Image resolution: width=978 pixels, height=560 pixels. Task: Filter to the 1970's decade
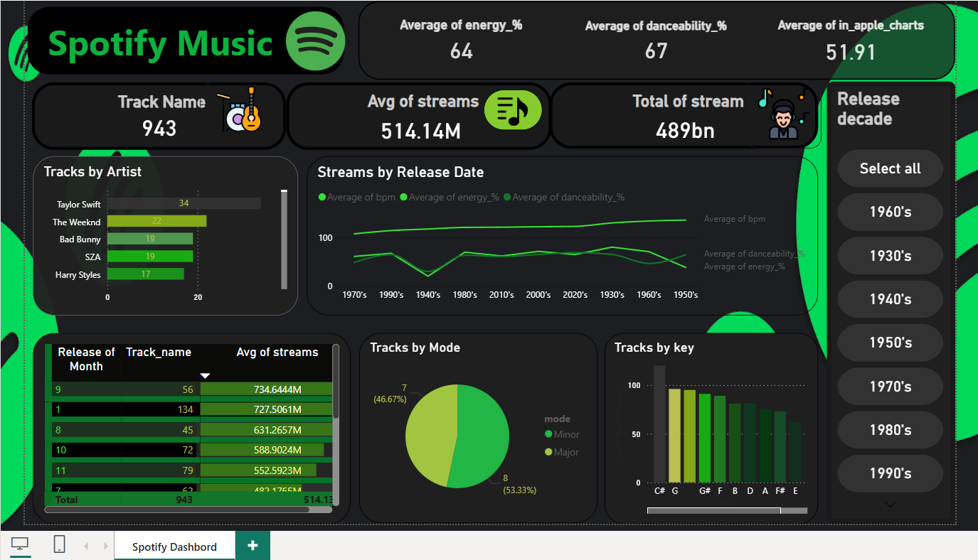coord(890,386)
